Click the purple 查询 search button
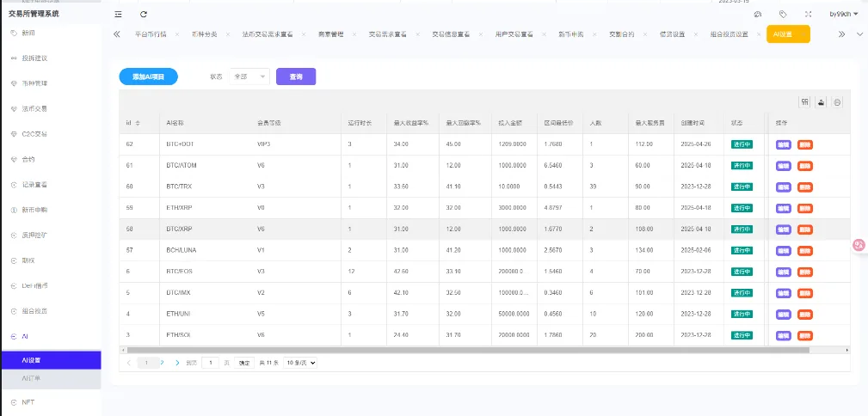The height and width of the screenshot is (416, 868). [296, 76]
